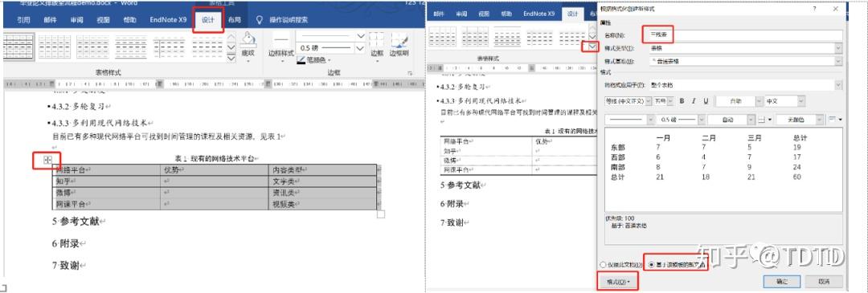Viewport: 868px width, 293px height.
Task: Click the 内容类型 header cell in left table
Action: click(322, 170)
